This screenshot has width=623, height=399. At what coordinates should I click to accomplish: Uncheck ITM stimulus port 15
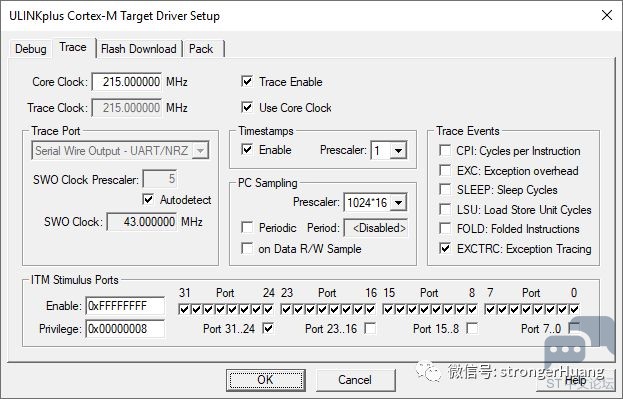tap(388, 309)
